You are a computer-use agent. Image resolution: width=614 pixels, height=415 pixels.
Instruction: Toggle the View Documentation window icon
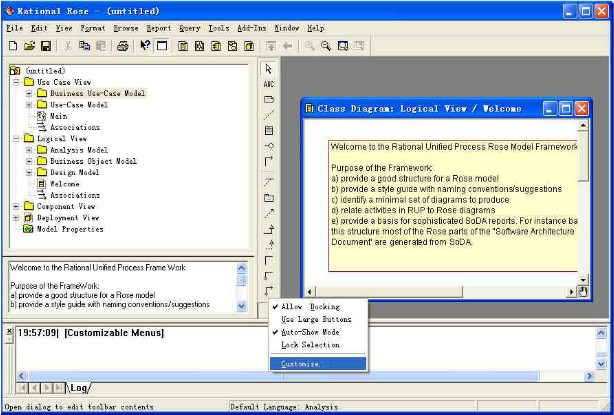tap(162, 46)
